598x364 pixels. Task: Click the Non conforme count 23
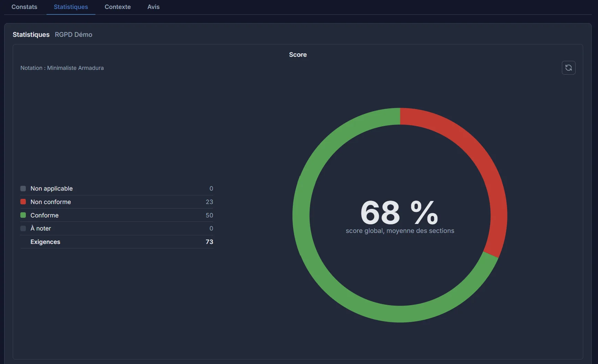(209, 202)
